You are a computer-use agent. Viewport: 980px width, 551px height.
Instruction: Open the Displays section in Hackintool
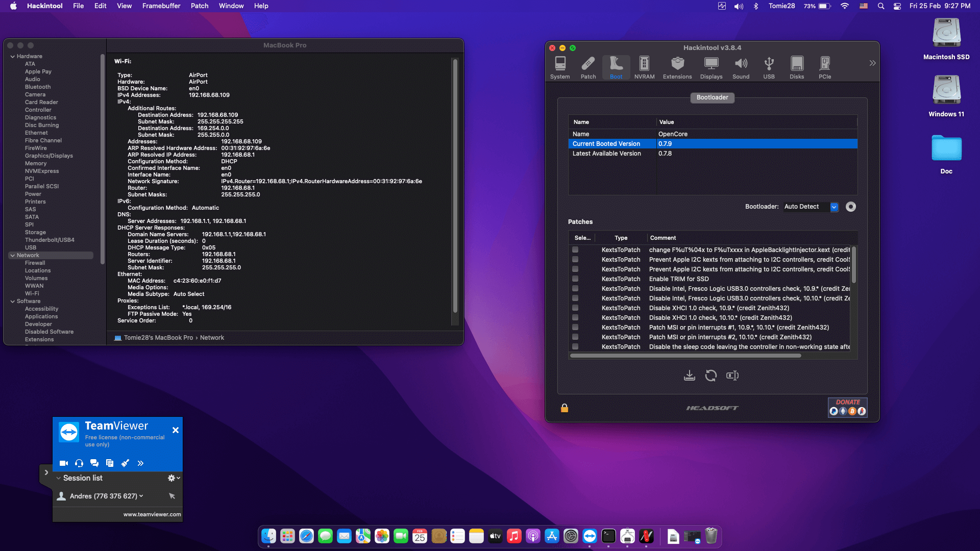[x=711, y=67]
